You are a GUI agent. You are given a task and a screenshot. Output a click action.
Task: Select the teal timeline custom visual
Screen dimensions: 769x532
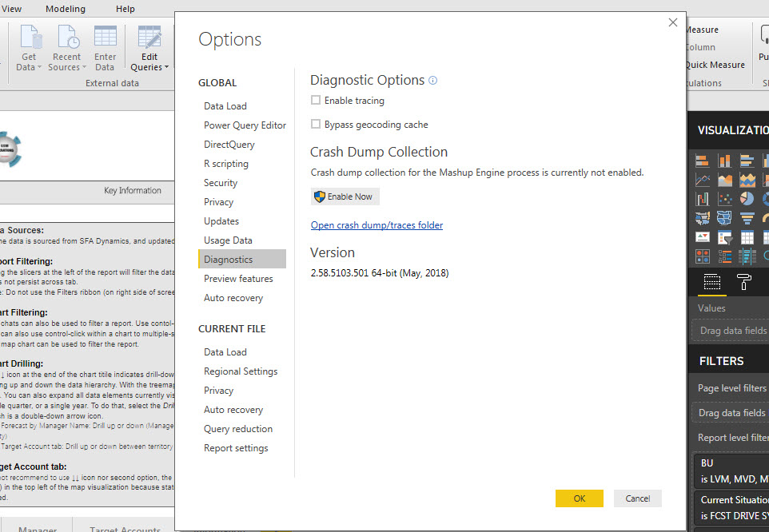coord(747,256)
